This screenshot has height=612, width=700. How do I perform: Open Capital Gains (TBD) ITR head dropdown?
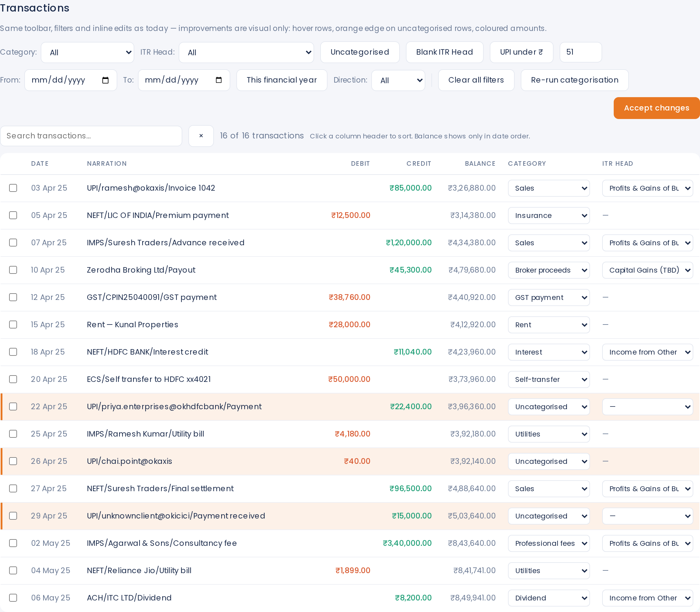647,270
